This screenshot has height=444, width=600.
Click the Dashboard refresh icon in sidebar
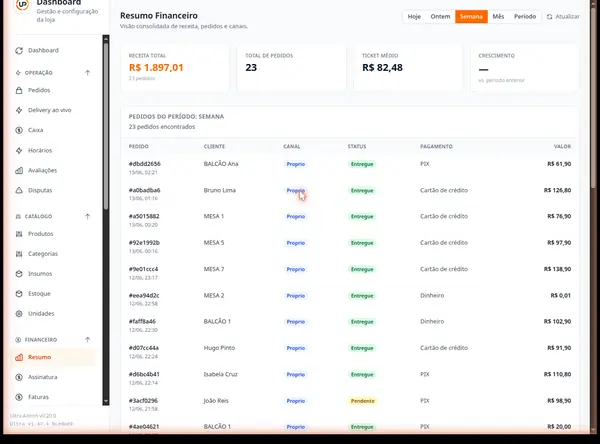click(19, 51)
